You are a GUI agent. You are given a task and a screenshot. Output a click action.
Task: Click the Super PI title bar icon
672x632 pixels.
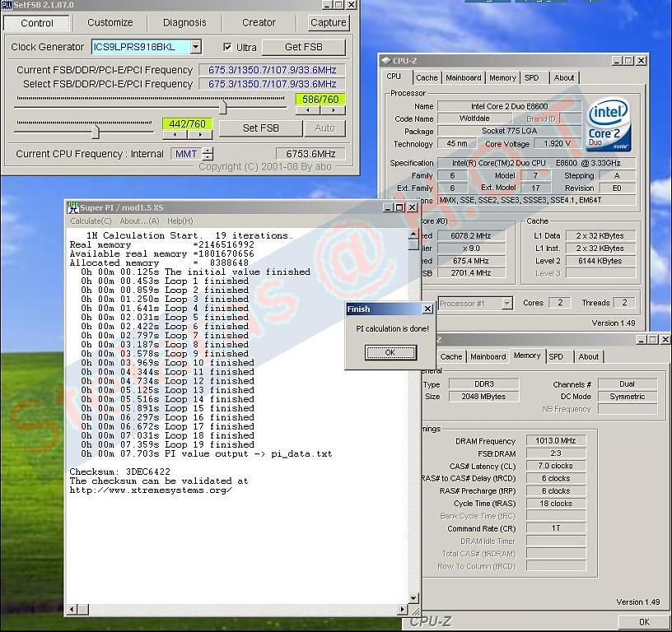(73, 207)
